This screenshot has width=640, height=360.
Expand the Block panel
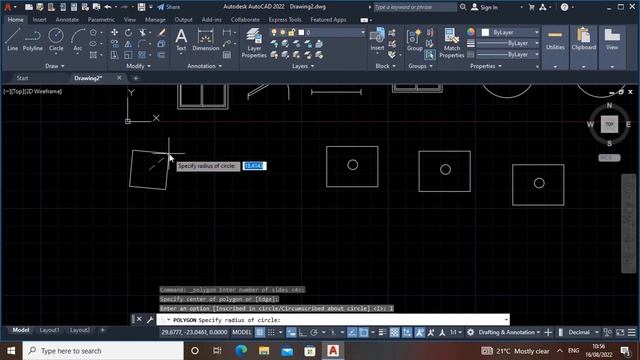(385, 66)
